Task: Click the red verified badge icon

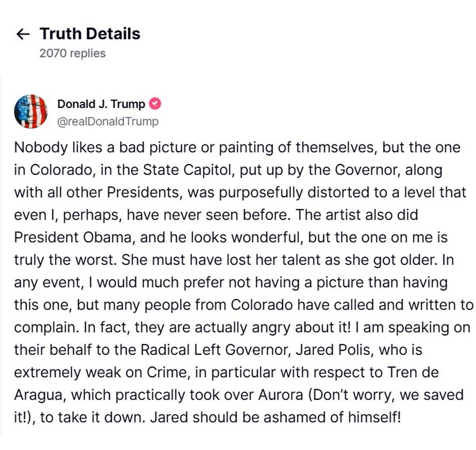Action: coord(155,104)
